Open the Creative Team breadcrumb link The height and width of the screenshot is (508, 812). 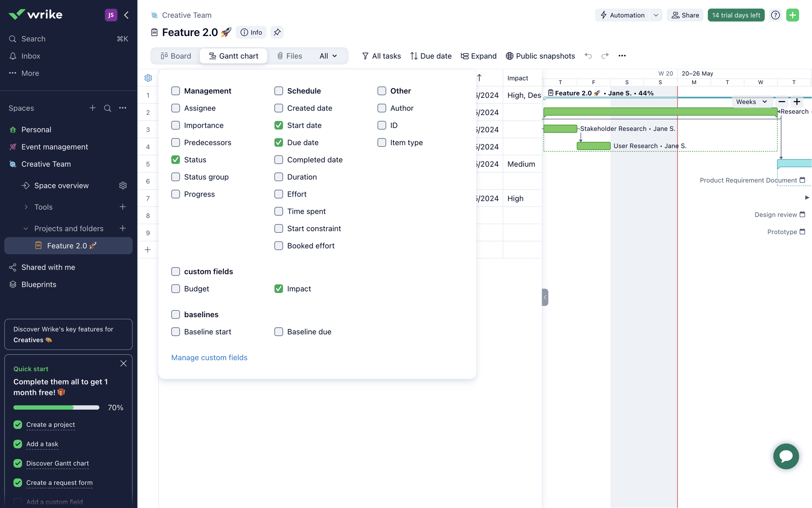coord(187,15)
